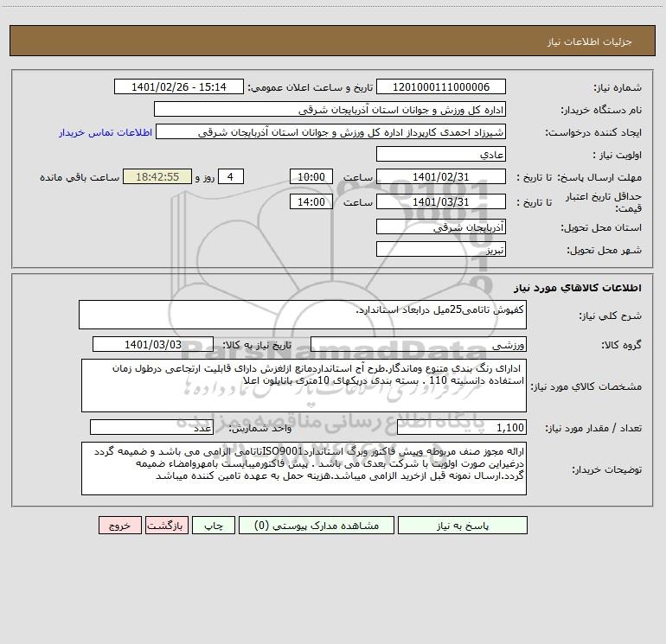The width and height of the screenshot is (666, 644).
Task: Click the unit of measure field 'عدد'
Action: coord(151,428)
